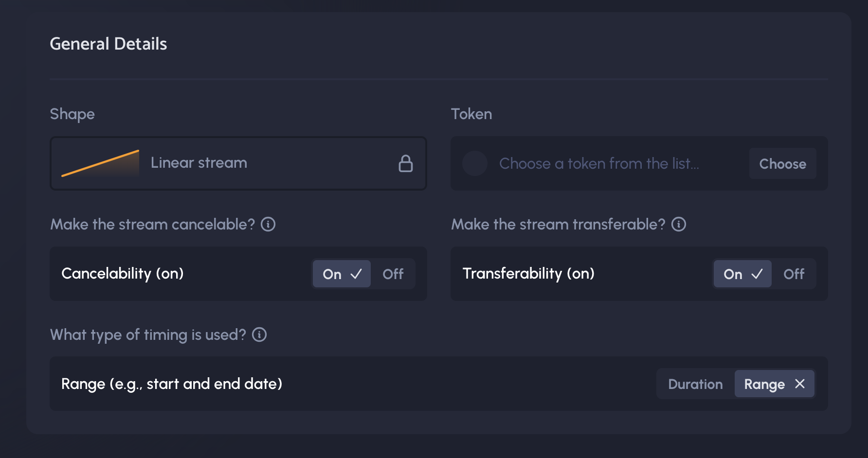Set Cancelability to On
Screen dimensions: 868x458
tap(332, 274)
